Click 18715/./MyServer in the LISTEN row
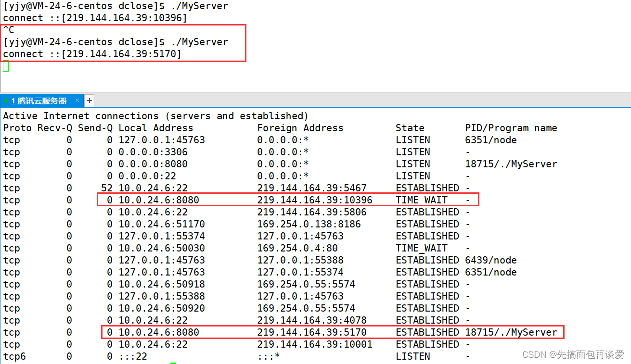This screenshot has height=364, width=631. click(511, 164)
